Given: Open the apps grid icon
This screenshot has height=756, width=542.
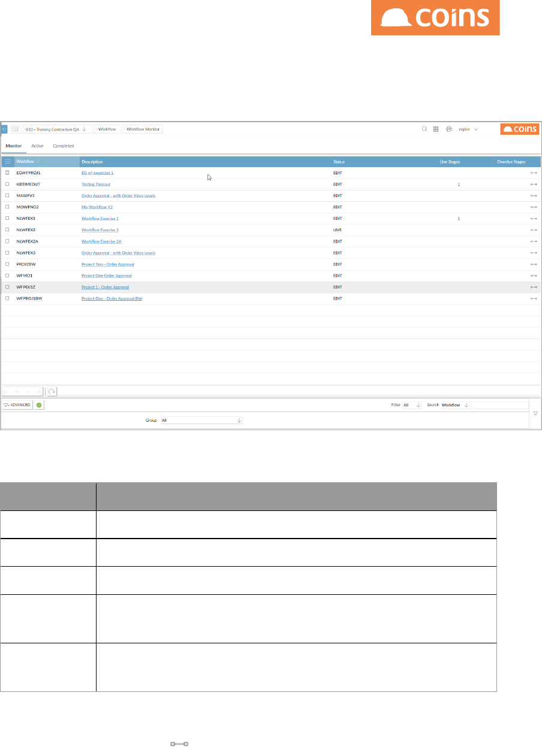Looking at the screenshot, I should (436, 129).
